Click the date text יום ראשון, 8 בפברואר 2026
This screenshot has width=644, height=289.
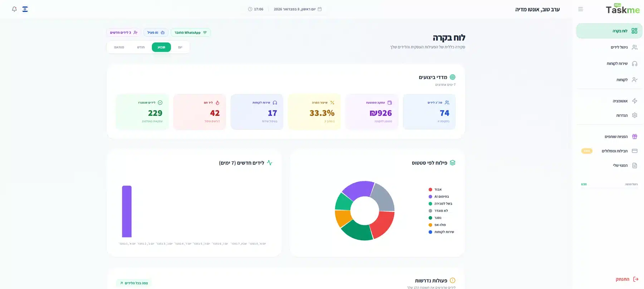pyautogui.click(x=295, y=9)
